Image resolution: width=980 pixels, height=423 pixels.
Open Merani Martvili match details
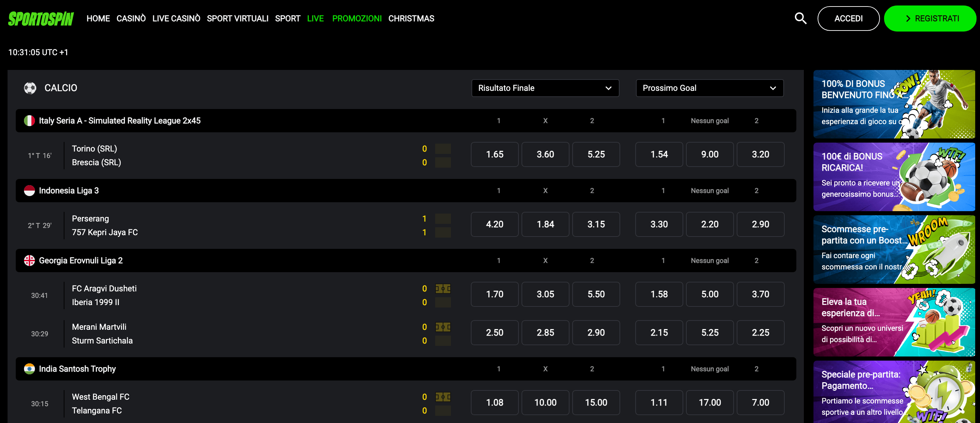[x=99, y=327]
